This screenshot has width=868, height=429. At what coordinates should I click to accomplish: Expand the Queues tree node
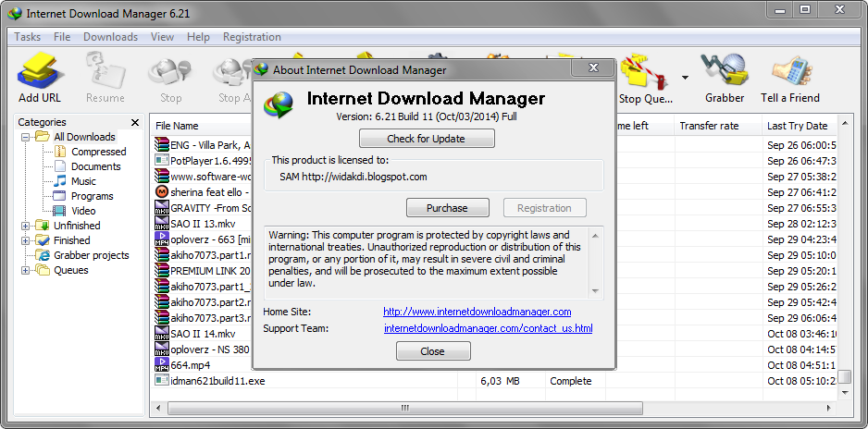[x=25, y=270]
